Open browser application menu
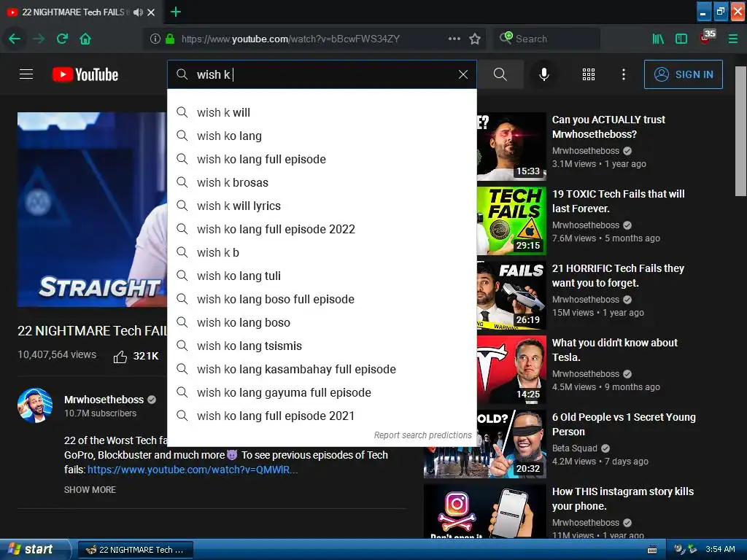This screenshot has width=747, height=560. point(733,39)
